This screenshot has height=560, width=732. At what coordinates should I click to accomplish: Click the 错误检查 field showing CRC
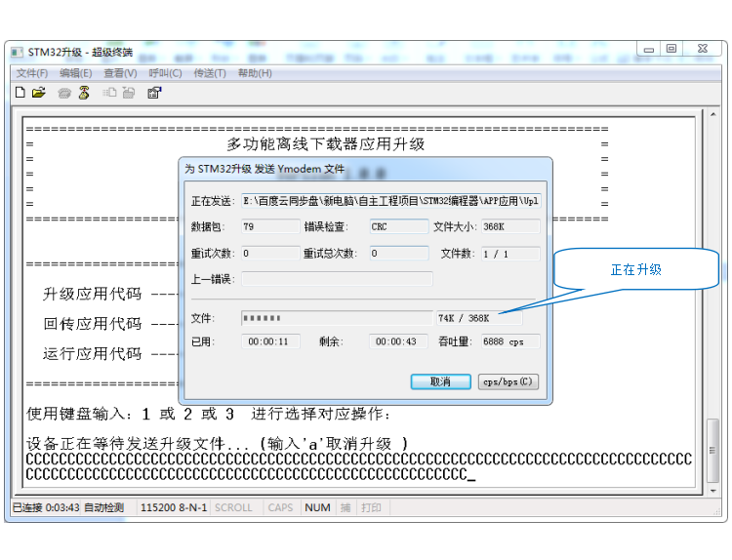tap(399, 226)
